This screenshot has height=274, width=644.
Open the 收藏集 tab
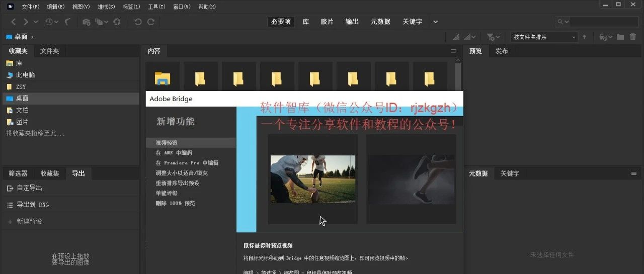(50, 173)
